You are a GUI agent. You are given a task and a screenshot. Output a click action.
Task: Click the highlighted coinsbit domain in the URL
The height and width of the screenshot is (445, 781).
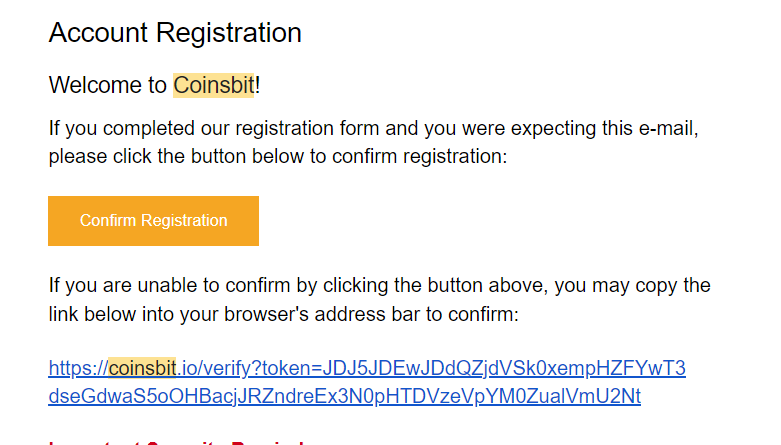(x=142, y=368)
